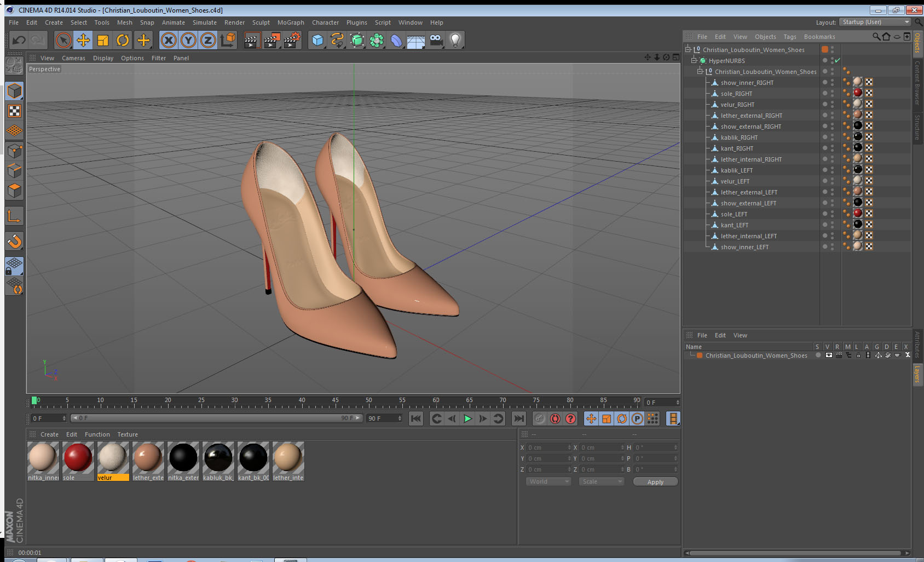Open the Scale coordinate dropdown
This screenshot has height=562, width=924.
click(x=602, y=481)
